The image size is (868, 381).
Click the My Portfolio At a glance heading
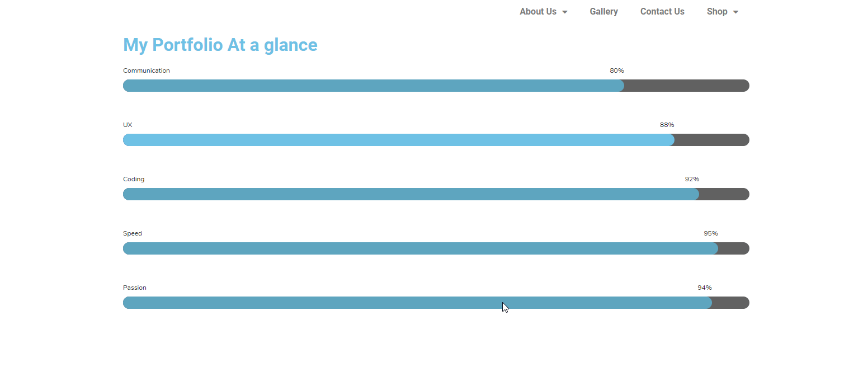[220, 45]
